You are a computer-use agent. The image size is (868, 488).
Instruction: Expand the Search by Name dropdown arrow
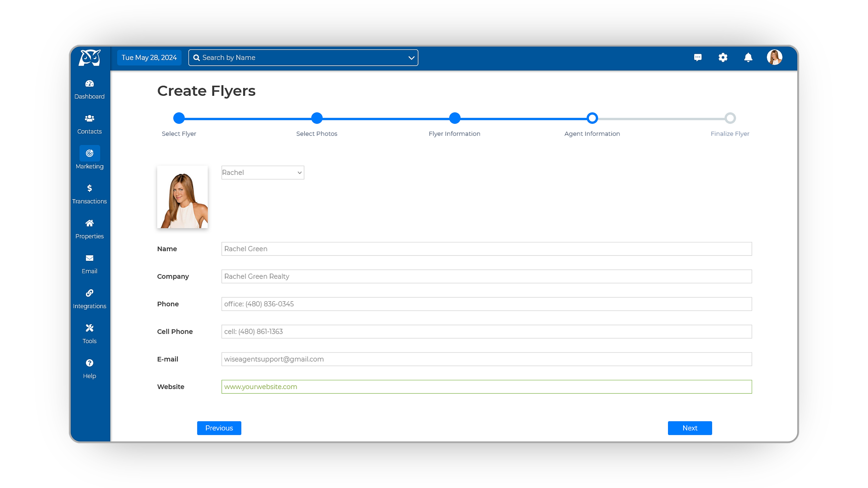pos(411,58)
